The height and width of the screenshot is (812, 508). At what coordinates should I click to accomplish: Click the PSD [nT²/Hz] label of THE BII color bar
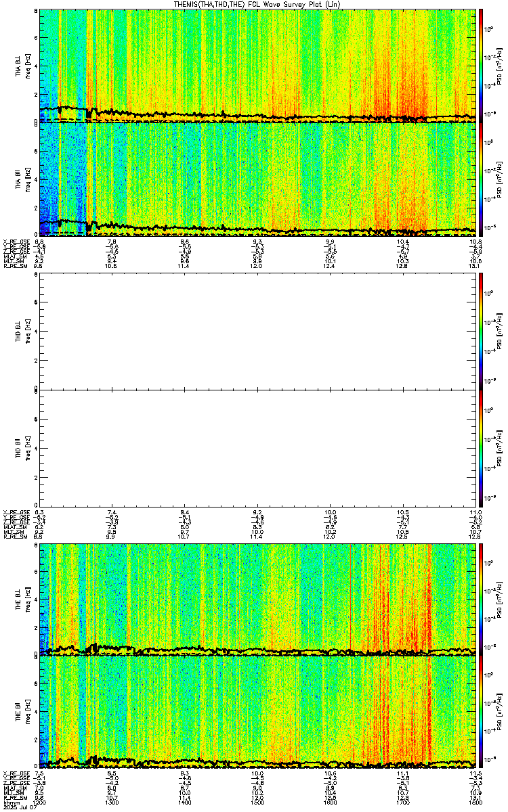pyautogui.click(x=499, y=713)
